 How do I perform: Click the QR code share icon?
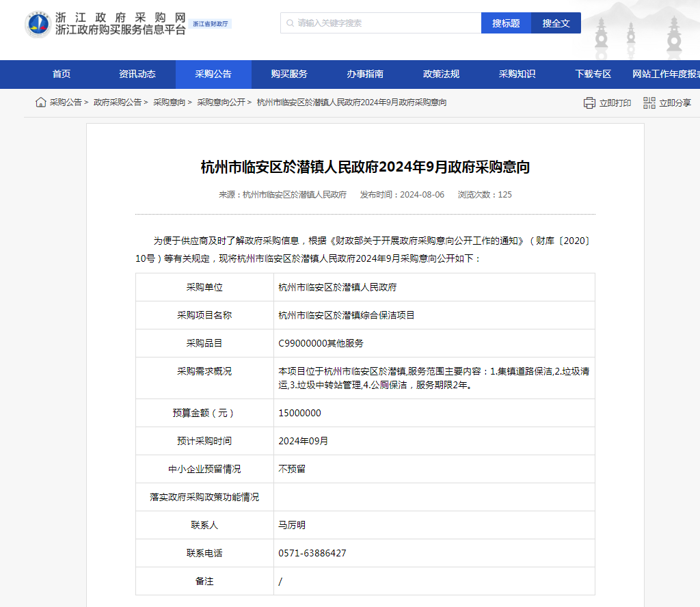649,103
